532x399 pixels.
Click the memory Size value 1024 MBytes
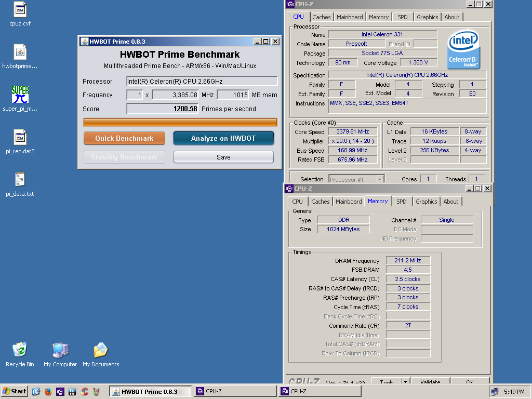[343, 229]
